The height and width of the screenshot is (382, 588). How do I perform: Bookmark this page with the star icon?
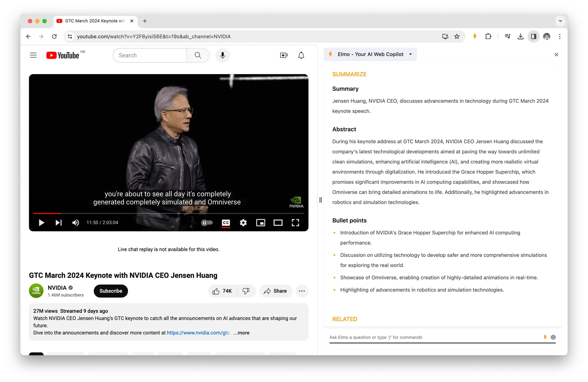[457, 36]
